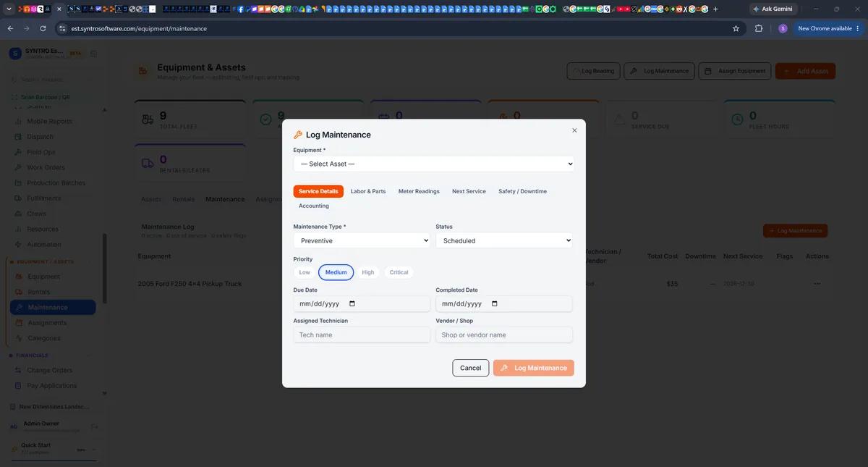The image size is (868, 467).
Task: Select the Pay Applications sidebar icon
Action: click(x=19, y=386)
